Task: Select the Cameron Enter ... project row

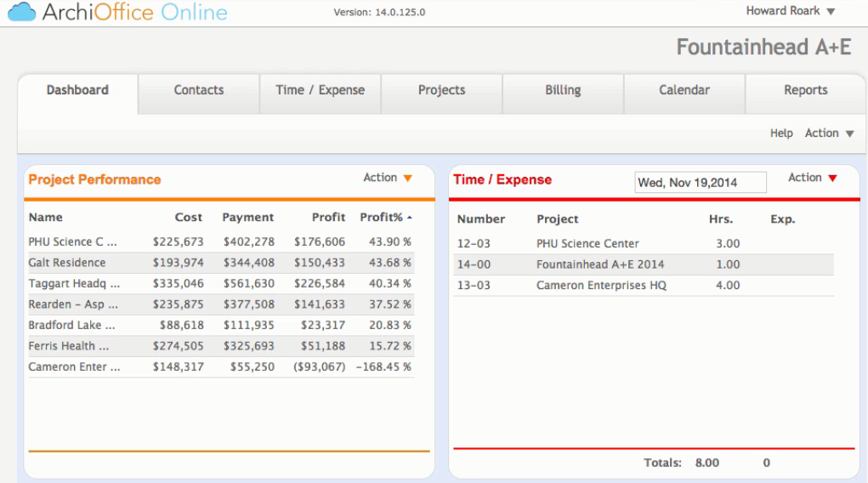Action: [x=221, y=367]
